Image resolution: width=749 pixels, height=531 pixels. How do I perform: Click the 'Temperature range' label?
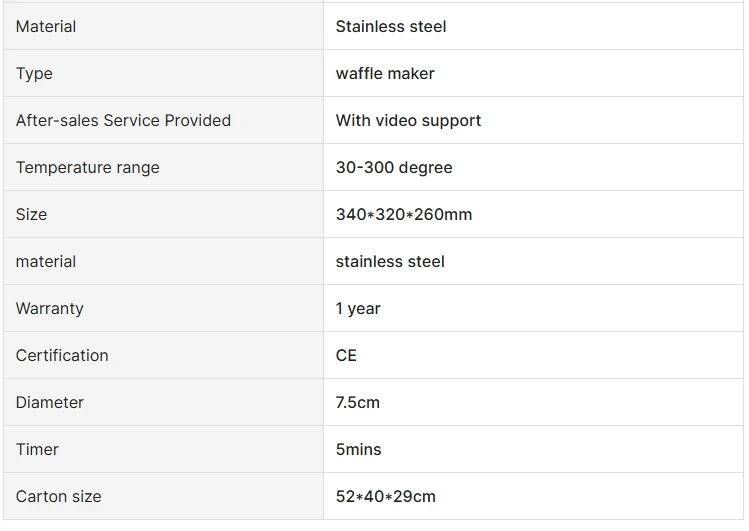(x=88, y=168)
